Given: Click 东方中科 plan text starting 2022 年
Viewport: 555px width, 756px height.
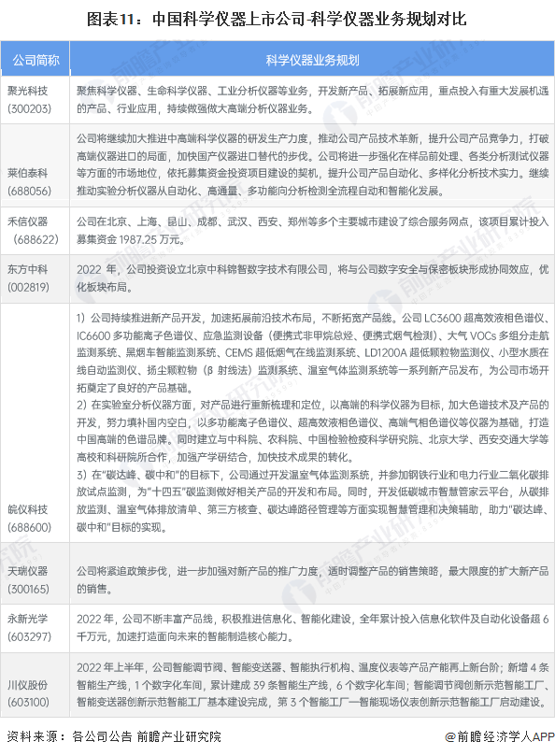Looking at the screenshot, I should [x=312, y=278].
